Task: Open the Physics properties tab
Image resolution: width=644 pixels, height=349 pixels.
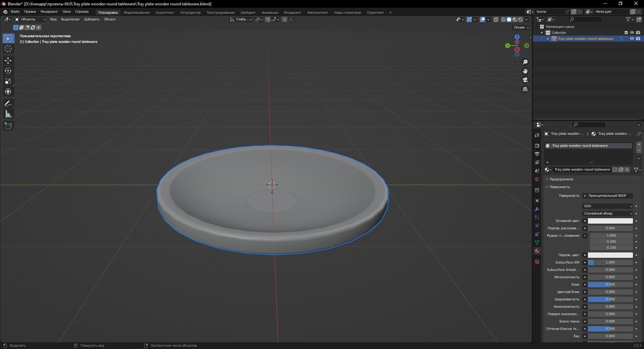Action: coord(537,226)
